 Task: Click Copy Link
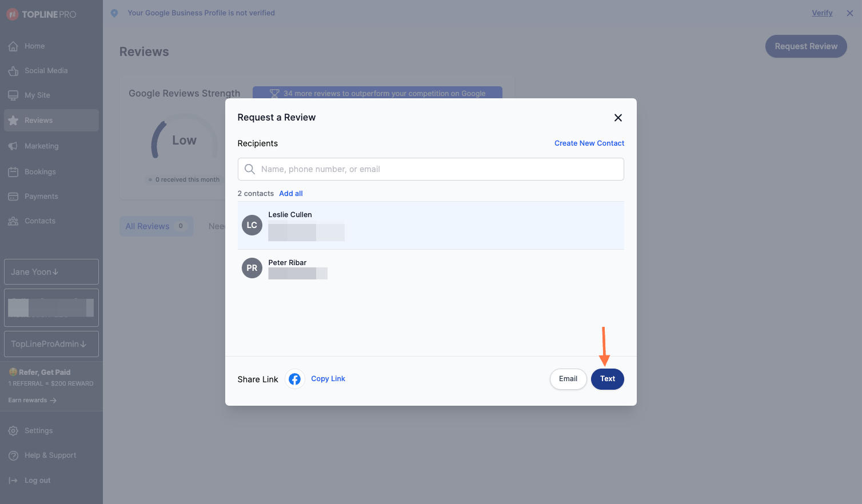pos(328,379)
